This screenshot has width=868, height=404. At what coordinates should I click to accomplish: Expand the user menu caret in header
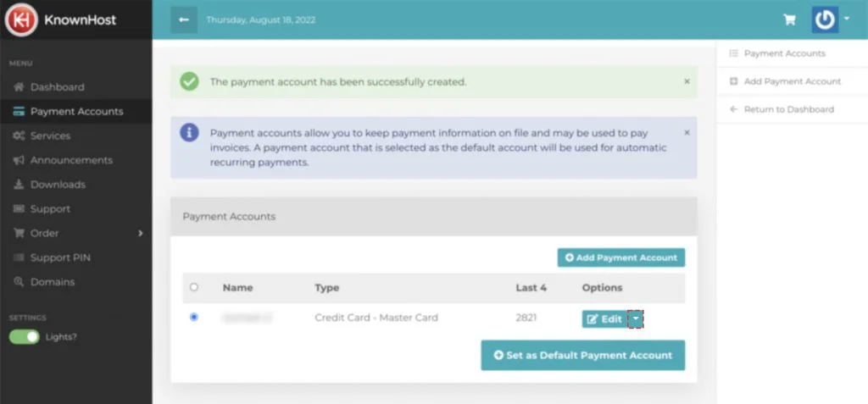(x=847, y=19)
